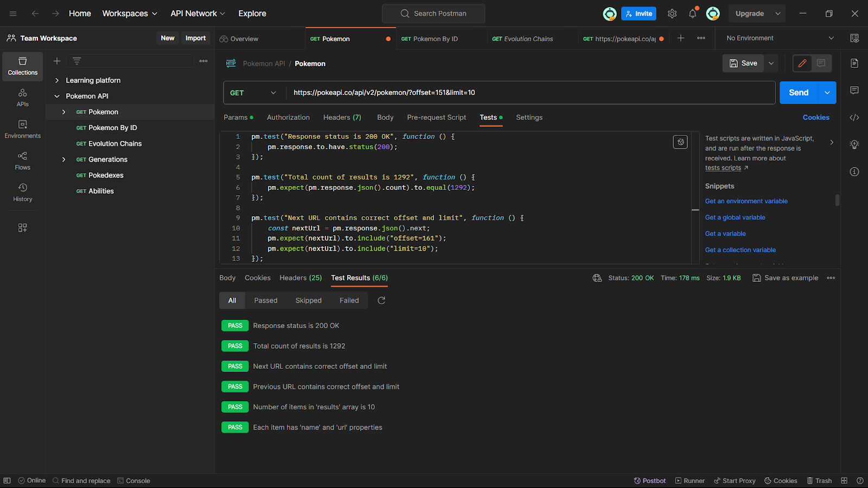Viewport: 868px width, 488px height.
Task: Expand the Workspaces dropdown
Action: (x=130, y=14)
